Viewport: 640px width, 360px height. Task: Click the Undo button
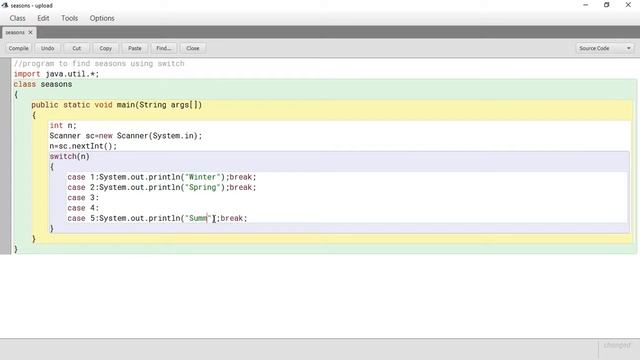47,48
